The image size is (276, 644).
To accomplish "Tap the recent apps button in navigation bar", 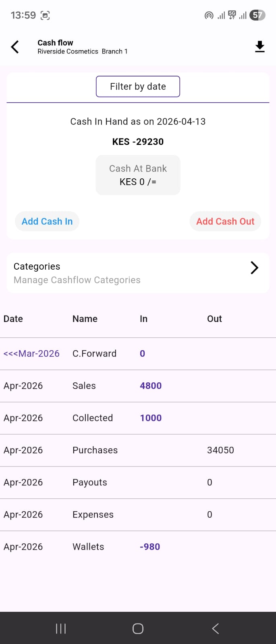I will click(x=60, y=628).
